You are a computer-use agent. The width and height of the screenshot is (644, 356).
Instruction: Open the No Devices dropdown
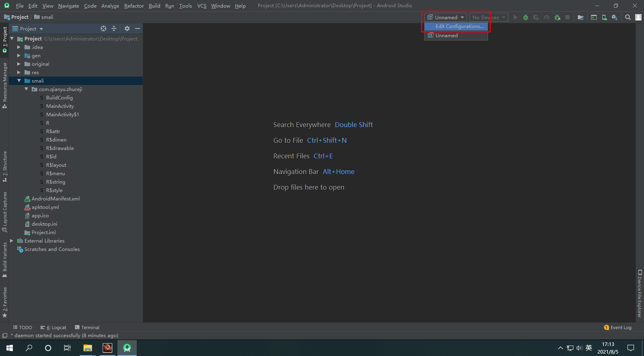pyautogui.click(x=489, y=17)
